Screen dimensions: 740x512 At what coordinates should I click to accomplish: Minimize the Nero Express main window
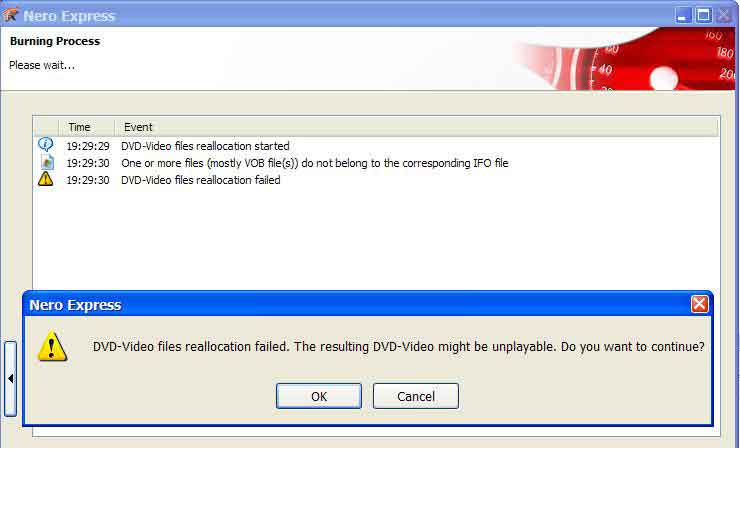[682, 16]
